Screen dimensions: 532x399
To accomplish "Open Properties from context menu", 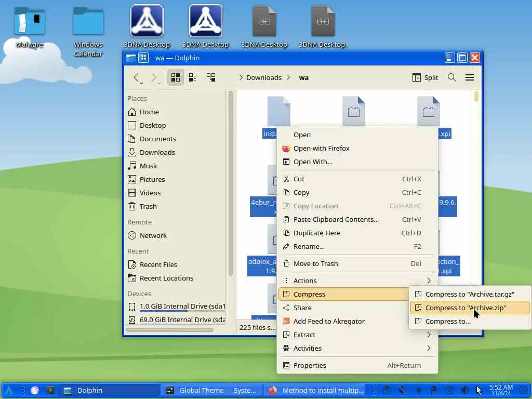I will pyautogui.click(x=357, y=365).
